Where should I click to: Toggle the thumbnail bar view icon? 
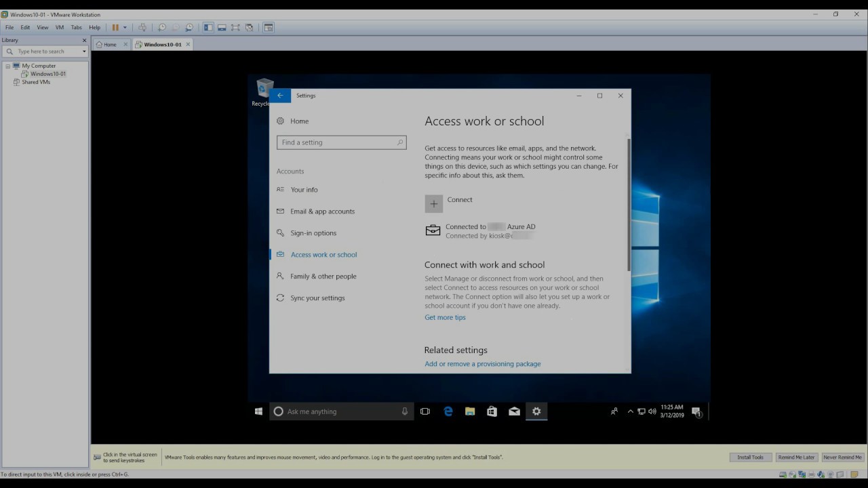(x=222, y=28)
